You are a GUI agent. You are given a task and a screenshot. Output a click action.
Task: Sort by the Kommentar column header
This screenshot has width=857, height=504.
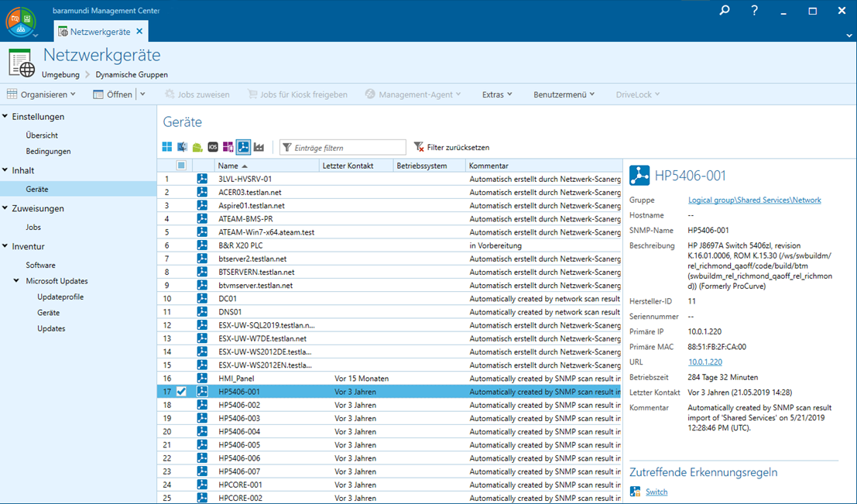tap(543, 165)
